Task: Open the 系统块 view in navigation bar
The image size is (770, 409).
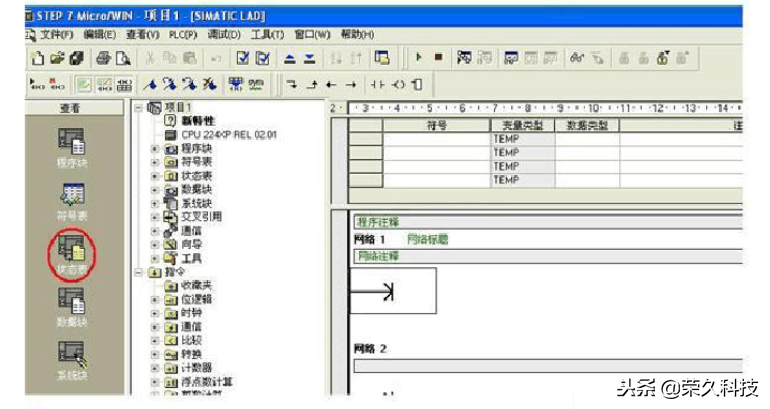Action: pyautogui.click(x=71, y=355)
